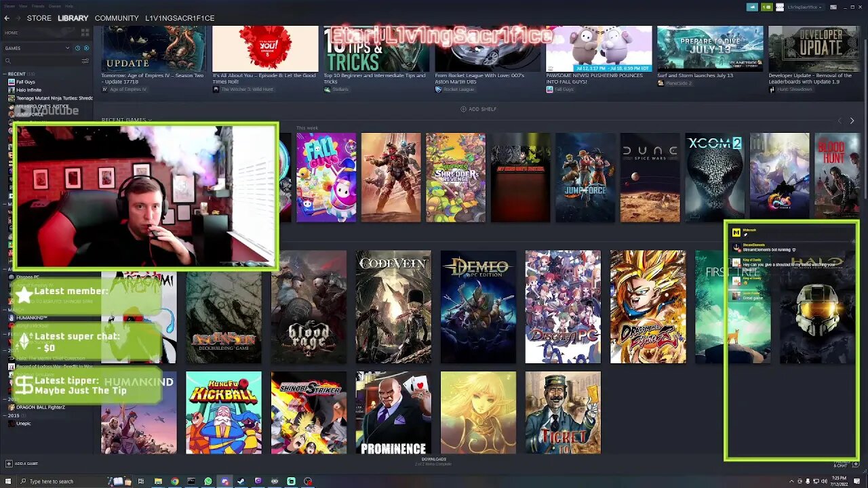Open Jump Force cover art
This screenshot has height=488, width=868.
pos(585,178)
